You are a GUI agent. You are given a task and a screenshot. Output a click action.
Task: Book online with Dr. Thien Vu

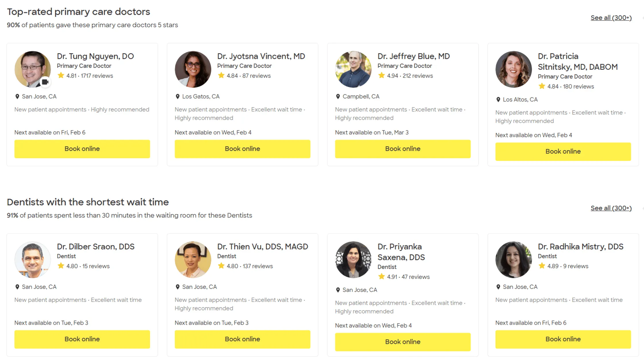click(x=242, y=339)
